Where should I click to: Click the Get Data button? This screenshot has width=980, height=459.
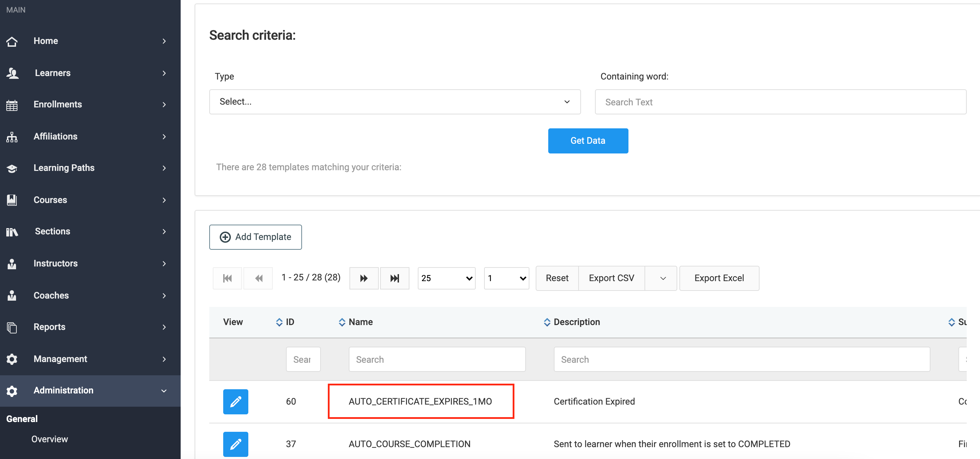[587, 141]
